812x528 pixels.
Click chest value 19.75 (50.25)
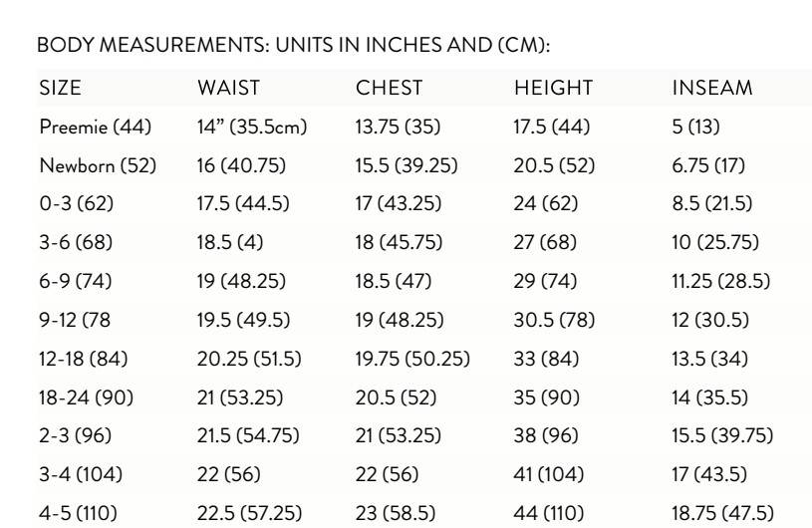tap(412, 359)
